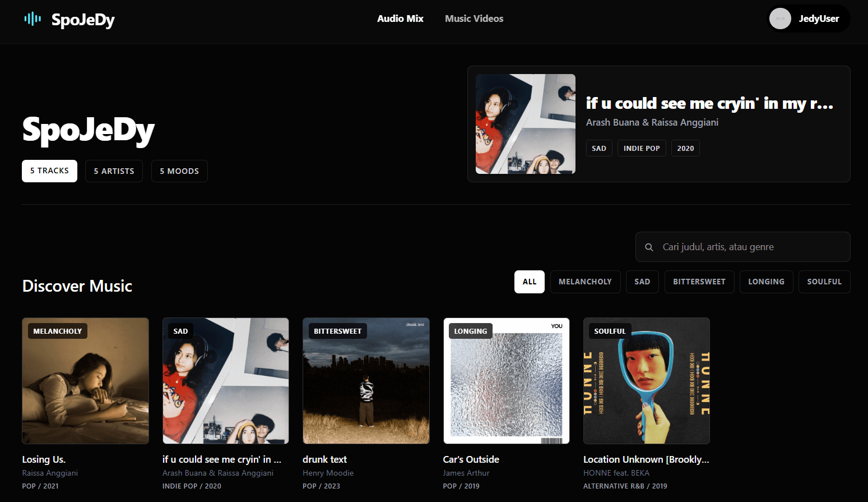Click the SpoJeDy waveform logo icon

pos(33,19)
